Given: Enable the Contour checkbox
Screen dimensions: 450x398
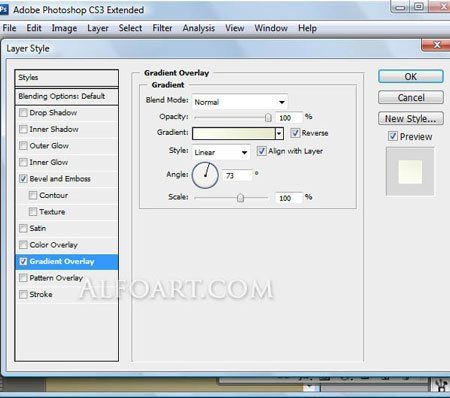Looking at the screenshot, I should coord(33,195).
